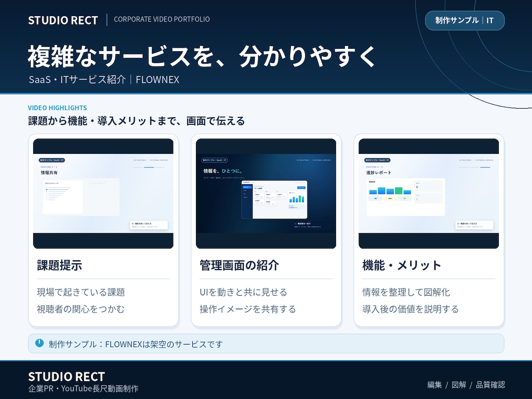
Task: Select the headline 複雑なサービスを、分かりやすく
Action: pos(202,56)
